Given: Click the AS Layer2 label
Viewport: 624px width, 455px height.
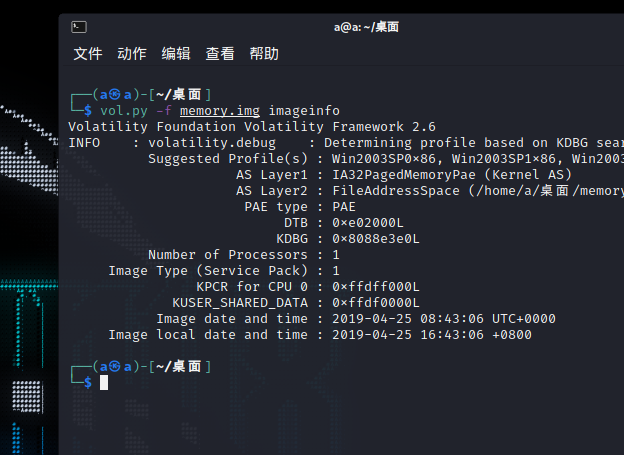Looking at the screenshot, I should pyautogui.click(x=272, y=191).
